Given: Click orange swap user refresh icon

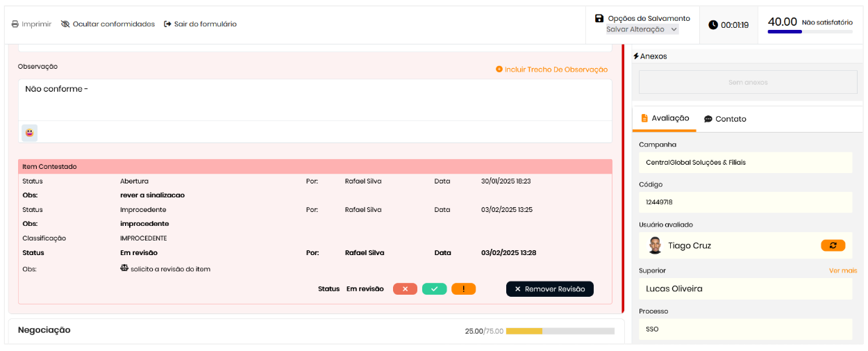Looking at the screenshot, I should 833,245.
